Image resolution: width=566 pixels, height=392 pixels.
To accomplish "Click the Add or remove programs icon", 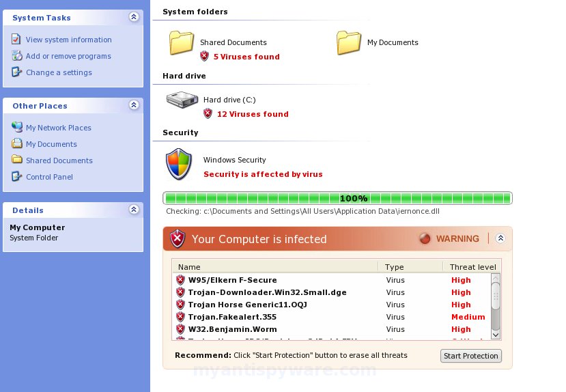I will tap(16, 55).
